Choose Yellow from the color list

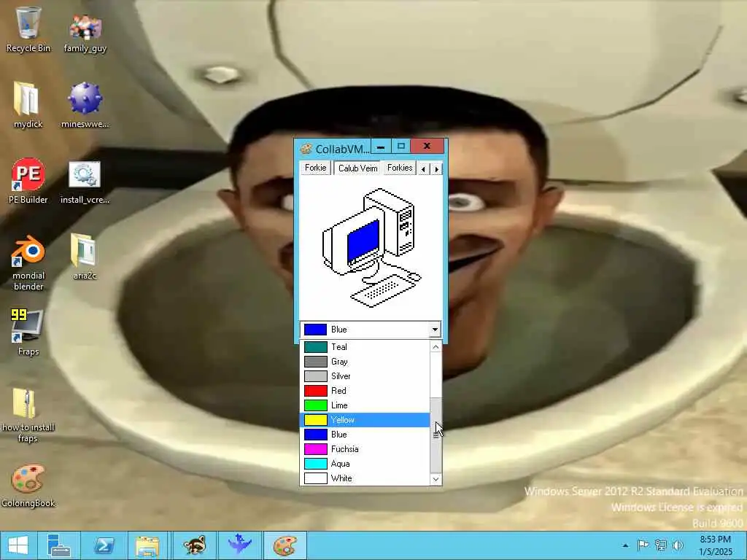coord(365,420)
